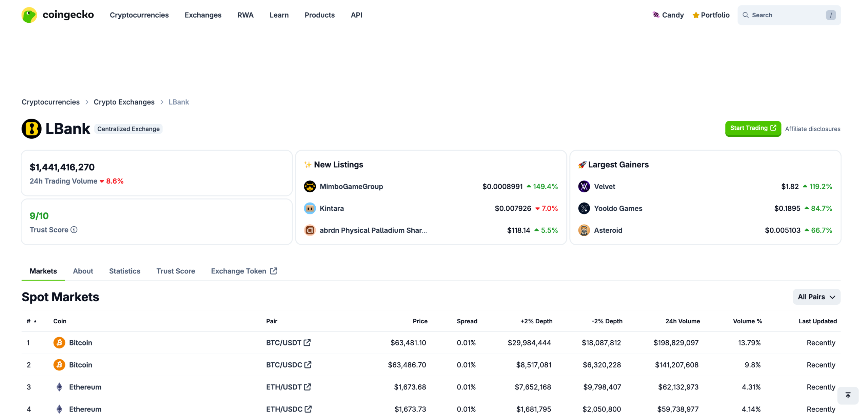
Task: Click the LBank exchange logo
Action: (x=32, y=129)
